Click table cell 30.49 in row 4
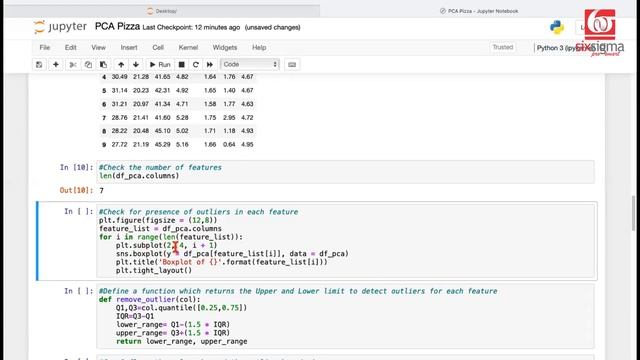 coord(120,77)
